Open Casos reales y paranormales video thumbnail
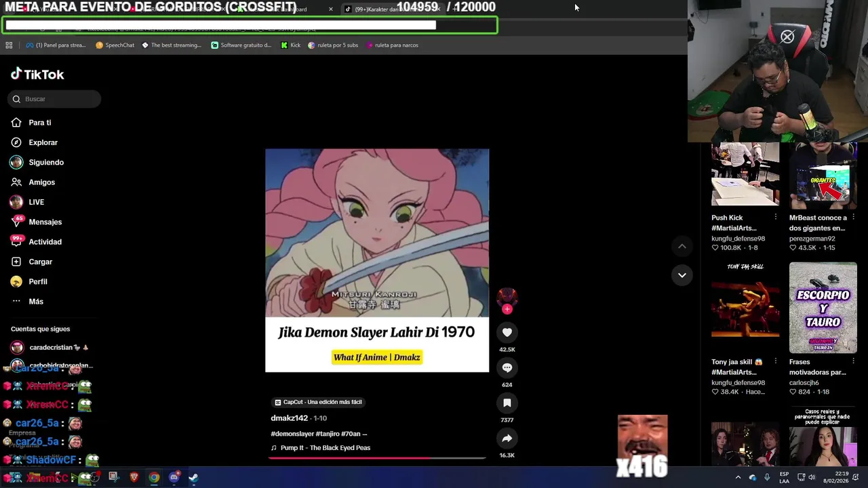 [x=823, y=438]
